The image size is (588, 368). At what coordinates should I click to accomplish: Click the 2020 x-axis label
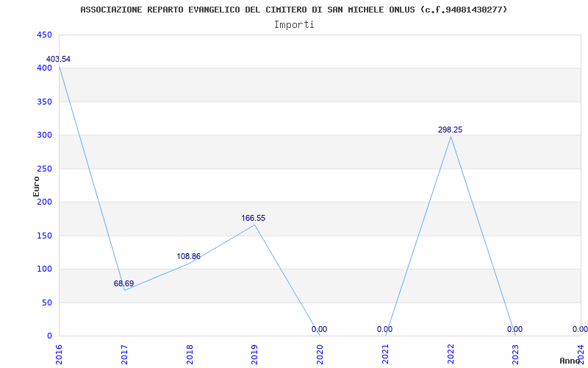[x=320, y=354]
